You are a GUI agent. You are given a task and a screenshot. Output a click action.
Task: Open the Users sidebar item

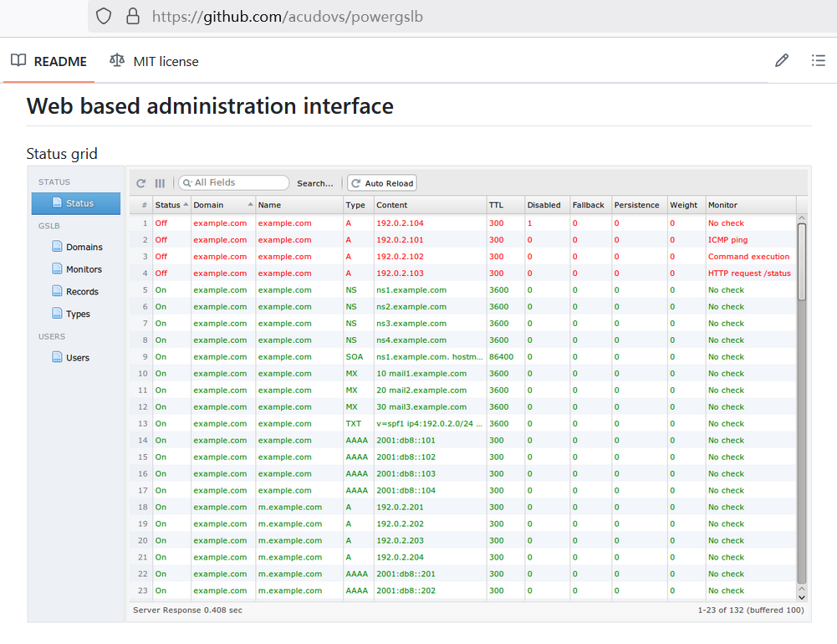click(77, 357)
